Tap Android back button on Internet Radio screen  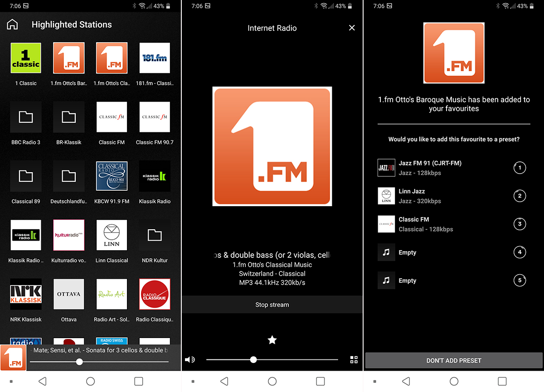(x=224, y=381)
